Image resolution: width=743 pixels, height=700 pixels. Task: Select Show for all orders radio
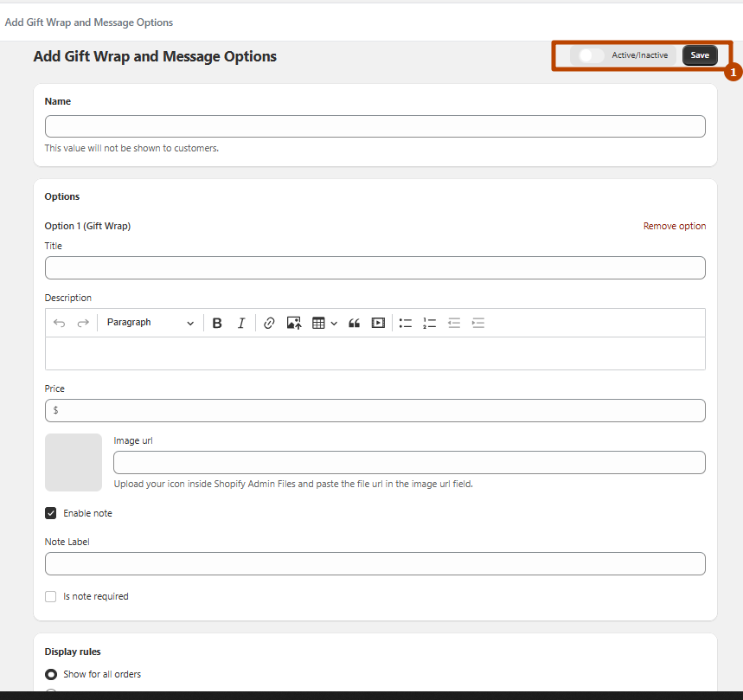[x=51, y=674]
